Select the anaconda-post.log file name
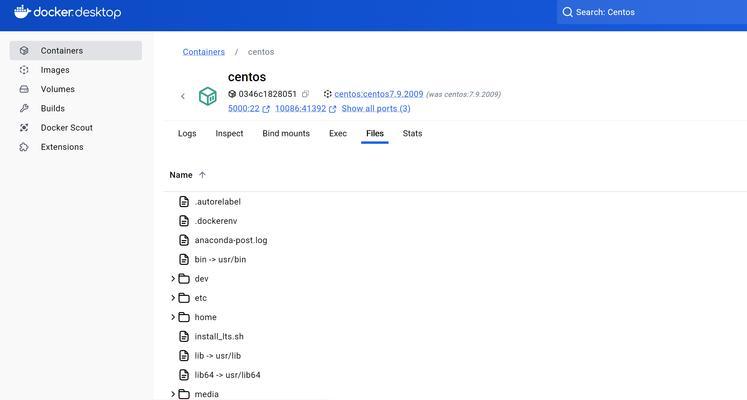The image size is (747, 400). 231,240
